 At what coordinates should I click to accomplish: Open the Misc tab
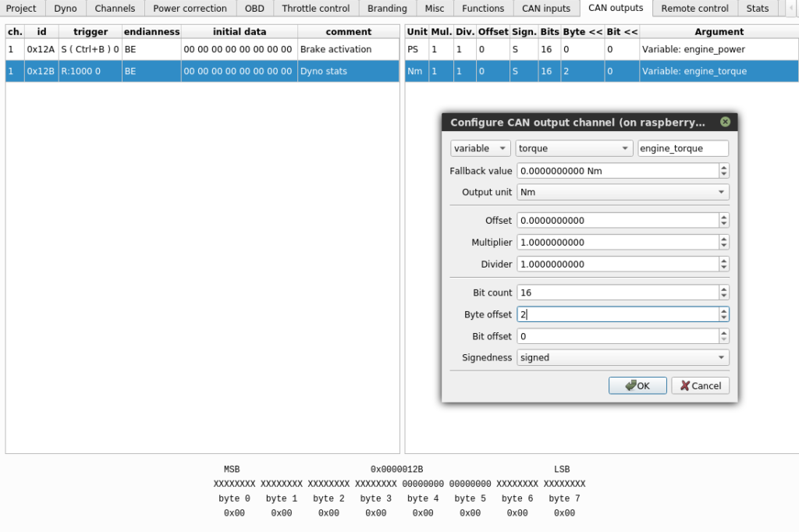pyautogui.click(x=435, y=8)
